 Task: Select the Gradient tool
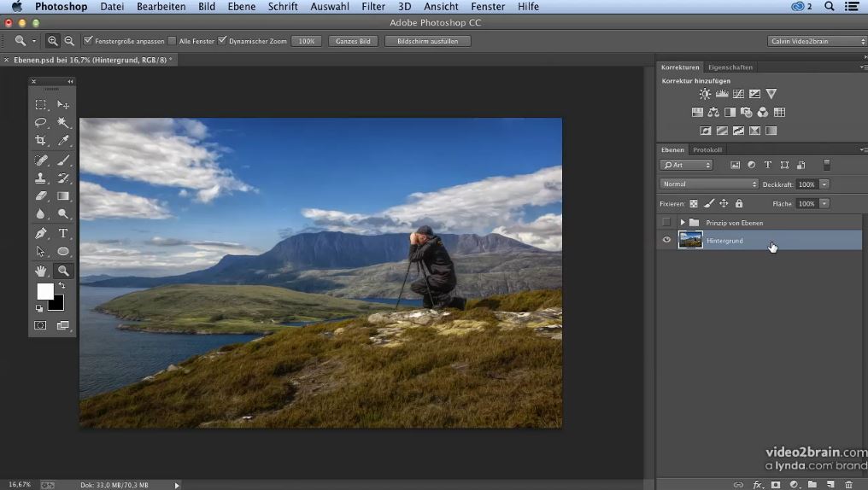(x=63, y=195)
